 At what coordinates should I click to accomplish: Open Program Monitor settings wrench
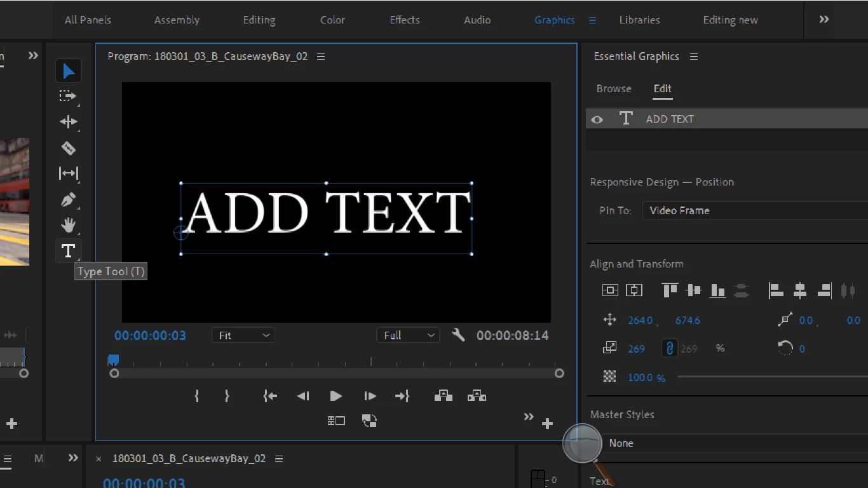(x=458, y=335)
